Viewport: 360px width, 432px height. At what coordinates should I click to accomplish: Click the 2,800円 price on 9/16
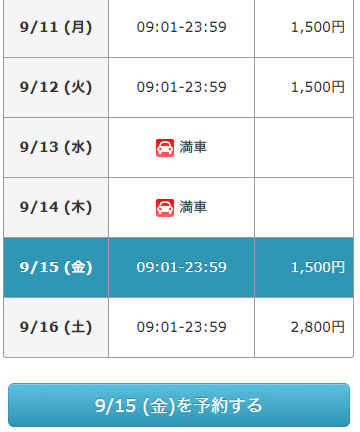pos(318,327)
